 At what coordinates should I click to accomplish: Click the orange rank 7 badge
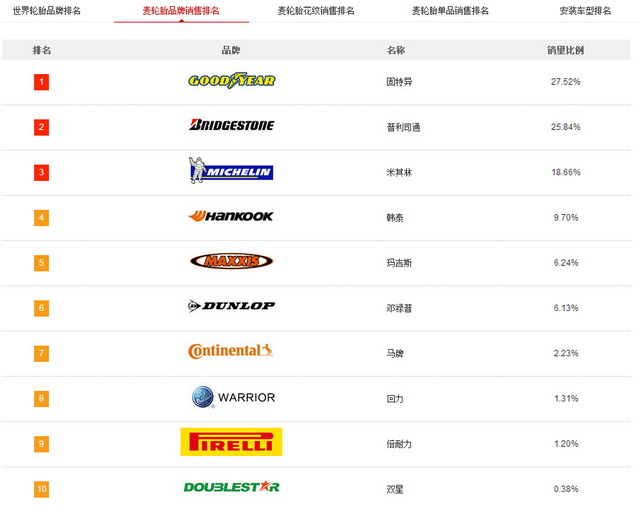pos(41,353)
